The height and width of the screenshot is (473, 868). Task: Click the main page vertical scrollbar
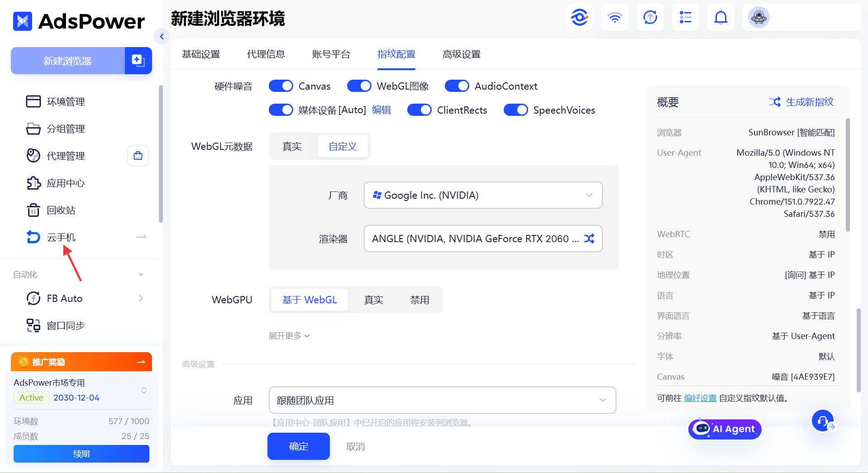858,350
